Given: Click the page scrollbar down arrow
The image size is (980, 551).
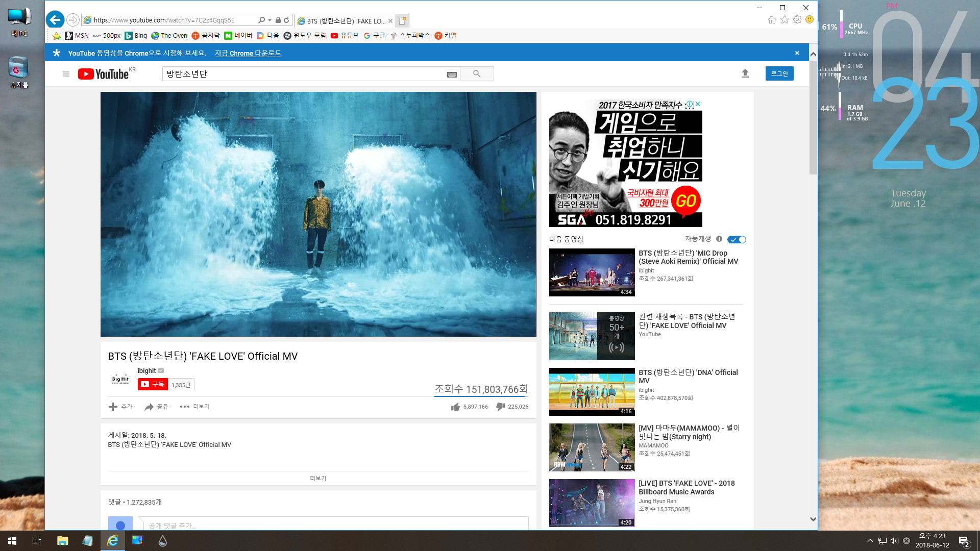Looking at the screenshot, I should [x=813, y=519].
